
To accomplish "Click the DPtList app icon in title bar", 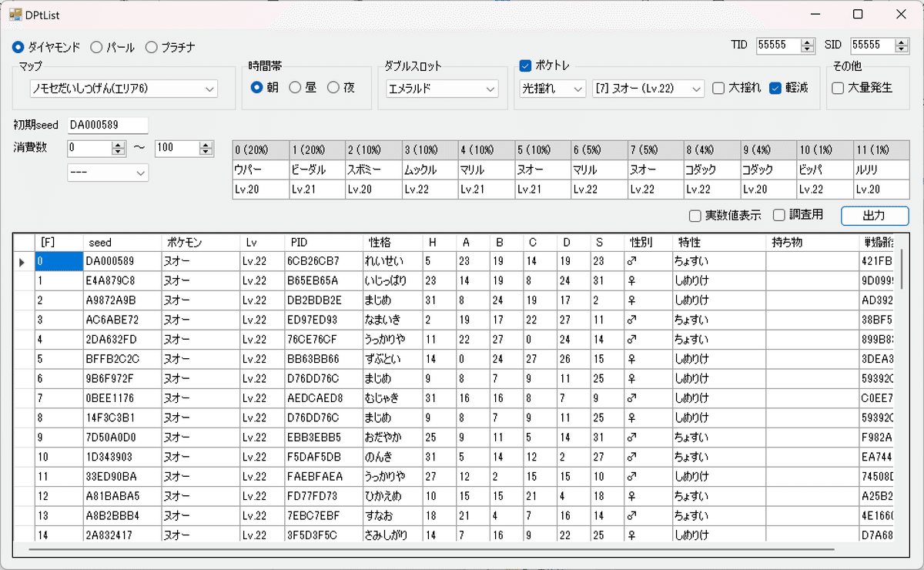I will click(x=15, y=14).
